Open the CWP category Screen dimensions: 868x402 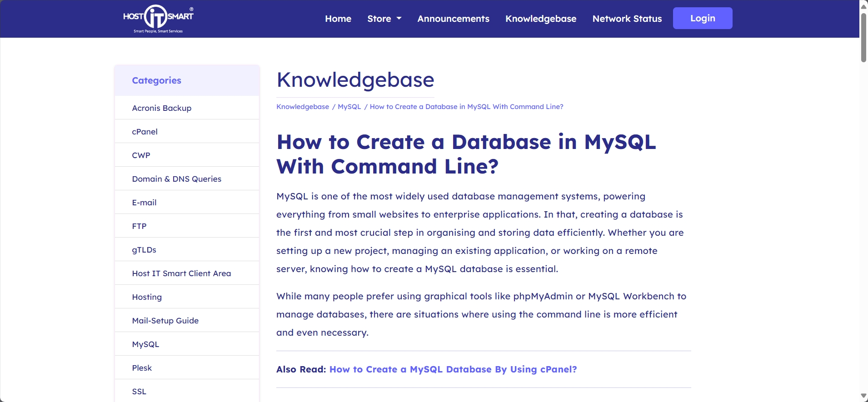tap(187, 155)
